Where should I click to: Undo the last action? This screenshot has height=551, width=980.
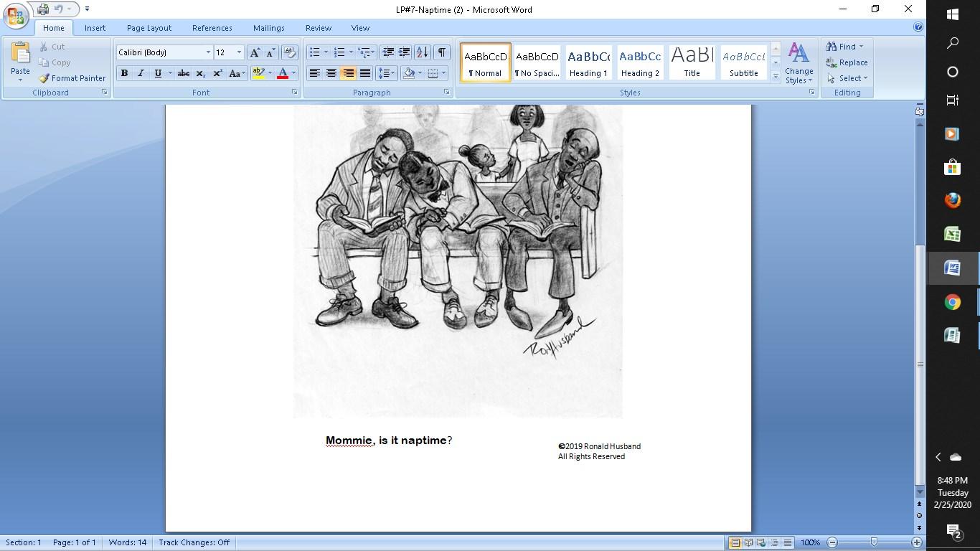point(60,9)
